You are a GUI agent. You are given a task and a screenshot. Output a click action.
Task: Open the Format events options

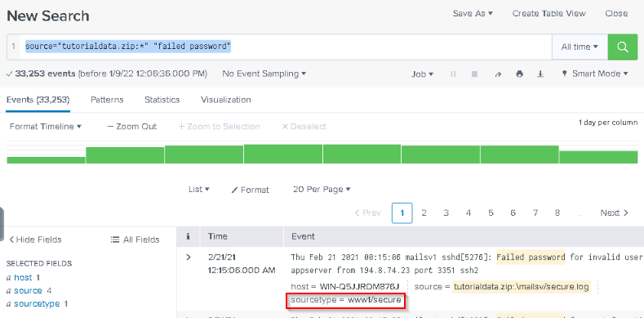pyautogui.click(x=250, y=190)
